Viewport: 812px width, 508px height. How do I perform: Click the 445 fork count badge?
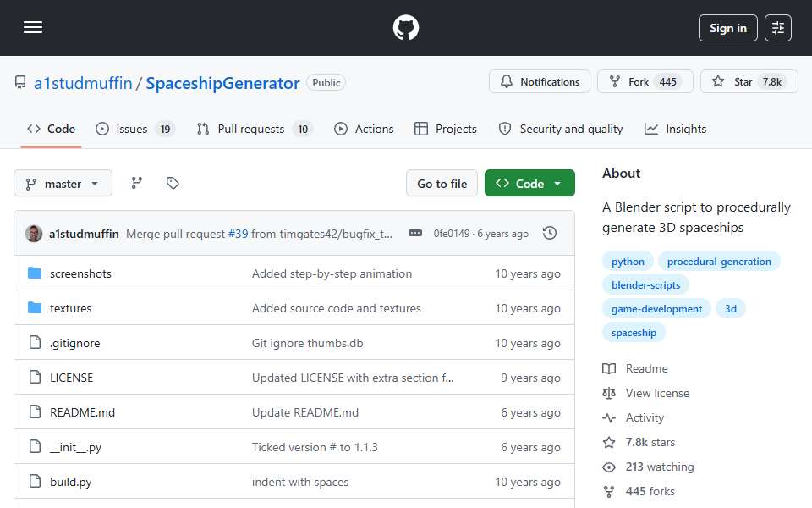(668, 82)
